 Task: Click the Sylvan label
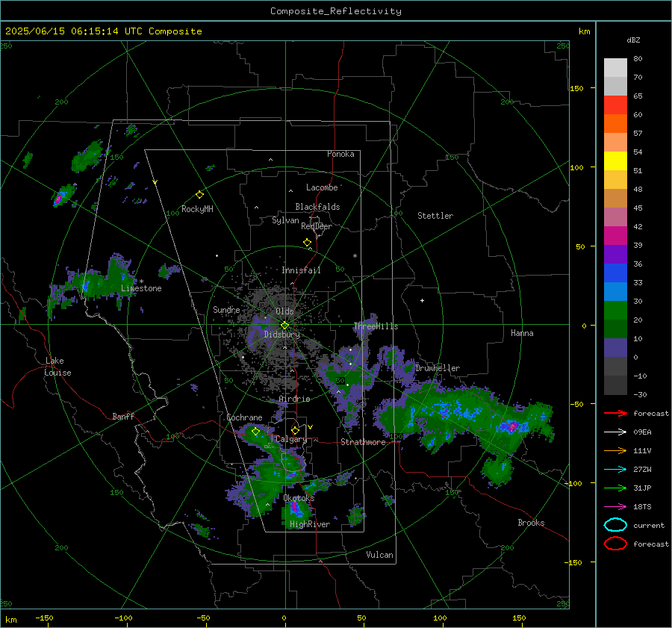(x=285, y=220)
